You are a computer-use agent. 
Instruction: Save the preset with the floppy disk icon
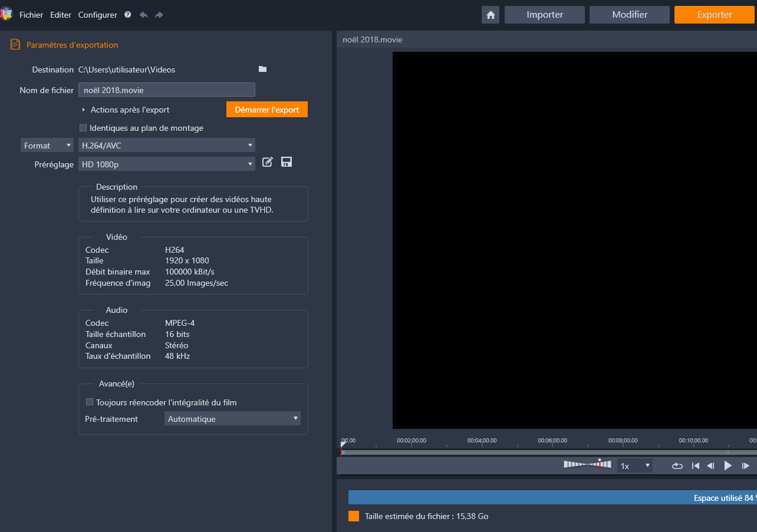pyautogui.click(x=287, y=162)
